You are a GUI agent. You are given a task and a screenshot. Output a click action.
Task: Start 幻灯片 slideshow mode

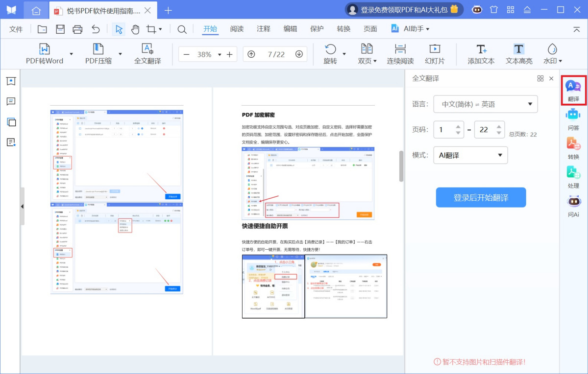click(435, 54)
